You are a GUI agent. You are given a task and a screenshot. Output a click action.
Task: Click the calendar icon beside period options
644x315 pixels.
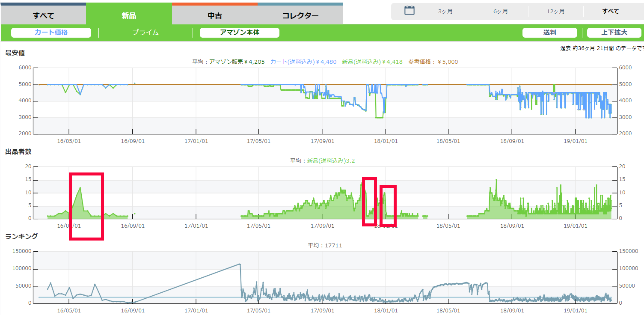click(x=410, y=11)
